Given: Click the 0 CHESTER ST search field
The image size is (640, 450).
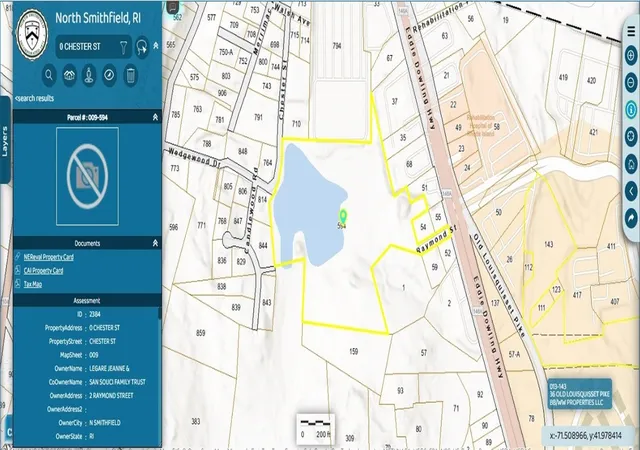Looking at the screenshot, I should point(88,47).
